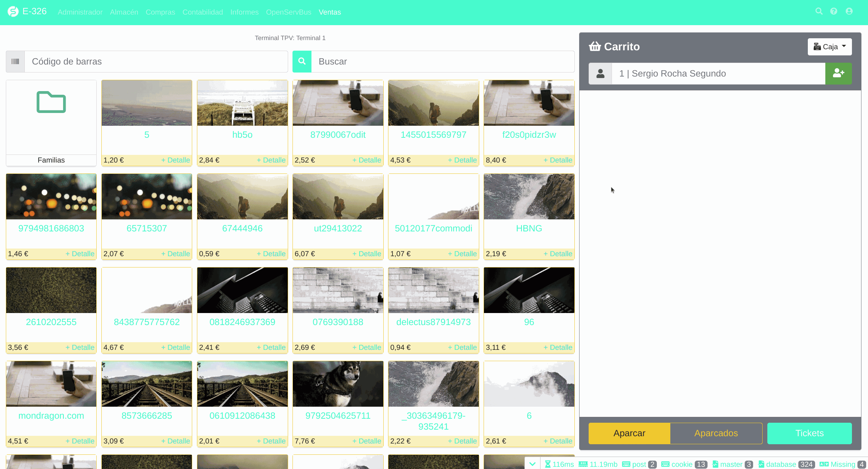
Task: Click the Terminal TPV: Terminal 1 label
Action: 290,38
